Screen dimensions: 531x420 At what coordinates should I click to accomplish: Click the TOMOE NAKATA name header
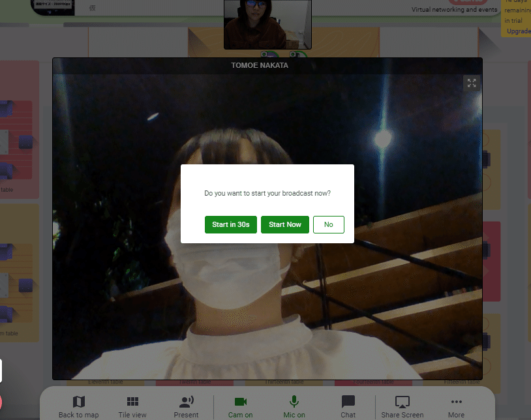(x=260, y=65)
